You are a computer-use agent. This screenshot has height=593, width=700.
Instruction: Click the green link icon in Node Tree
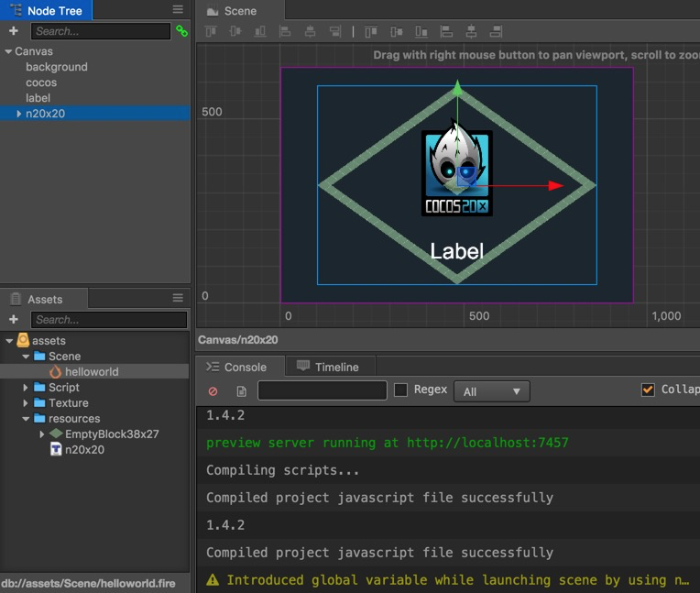pos(181,31)
